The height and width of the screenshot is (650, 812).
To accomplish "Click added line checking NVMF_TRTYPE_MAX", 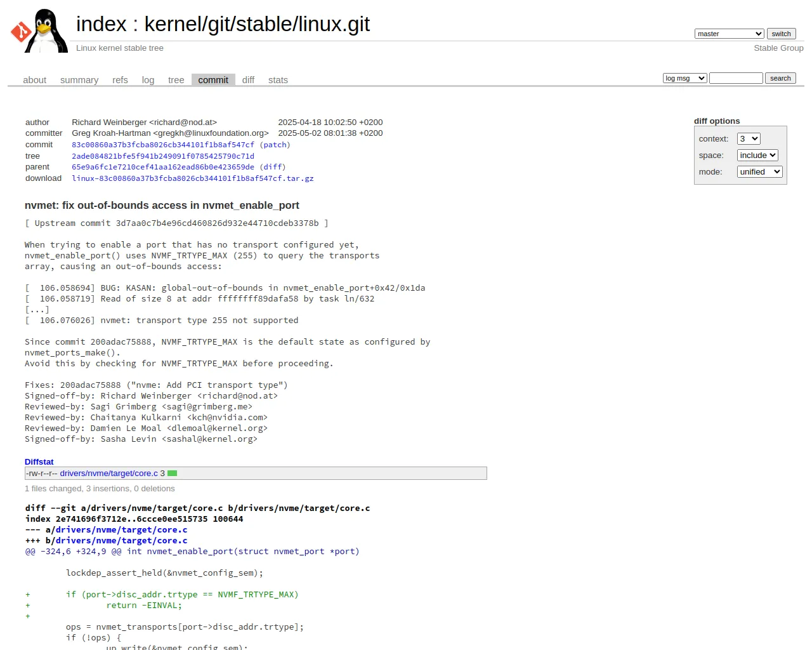I will point(182,594).
